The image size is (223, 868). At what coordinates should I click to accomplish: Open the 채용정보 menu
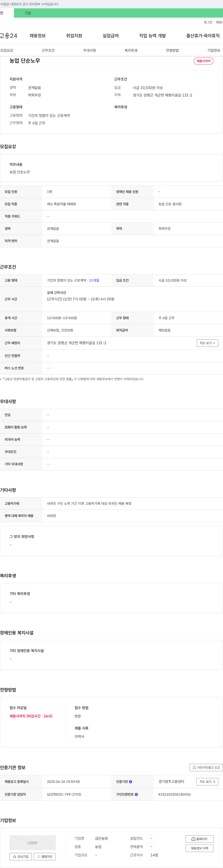point(37,36)
